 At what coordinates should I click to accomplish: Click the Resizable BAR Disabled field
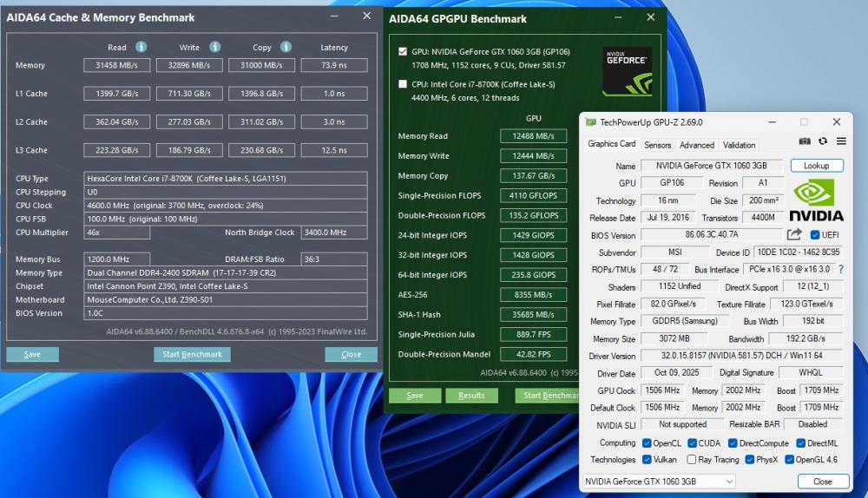[812, 424]
